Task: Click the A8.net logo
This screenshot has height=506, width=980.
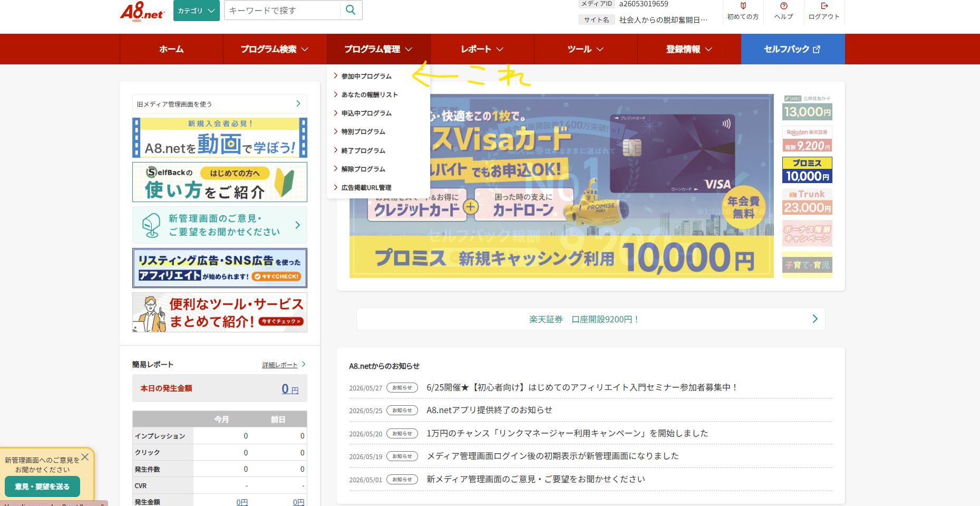Action: (x=142, y=11)
